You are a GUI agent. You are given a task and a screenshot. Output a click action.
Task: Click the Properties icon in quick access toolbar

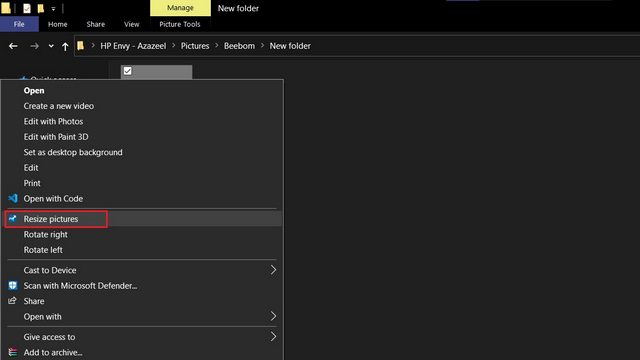(x=27, y=8)
